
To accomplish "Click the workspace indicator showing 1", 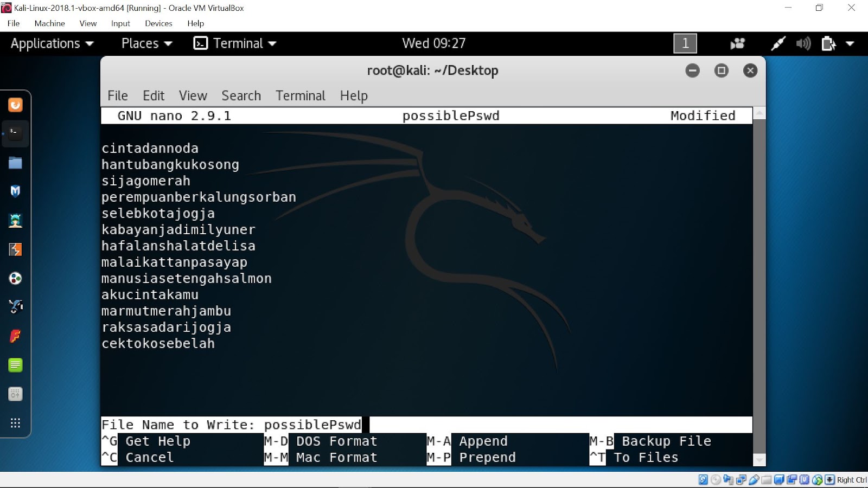I will (x=685, y=43).
